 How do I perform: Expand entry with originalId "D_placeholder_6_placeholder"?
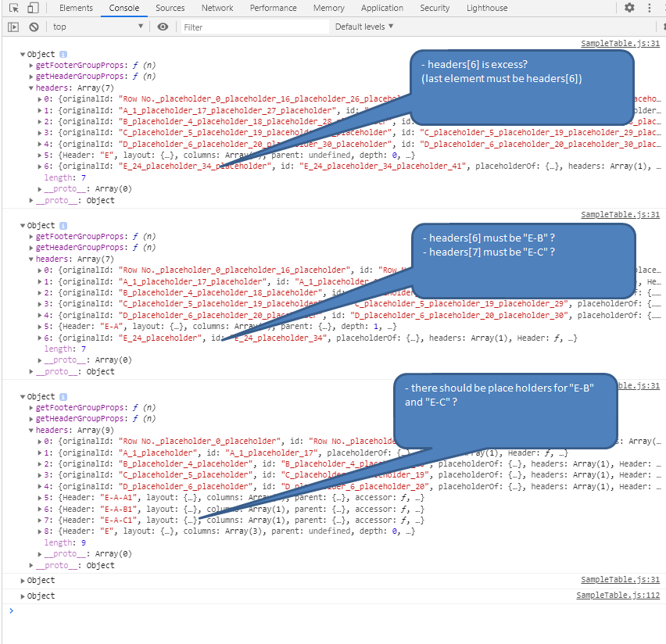point(40,486)
